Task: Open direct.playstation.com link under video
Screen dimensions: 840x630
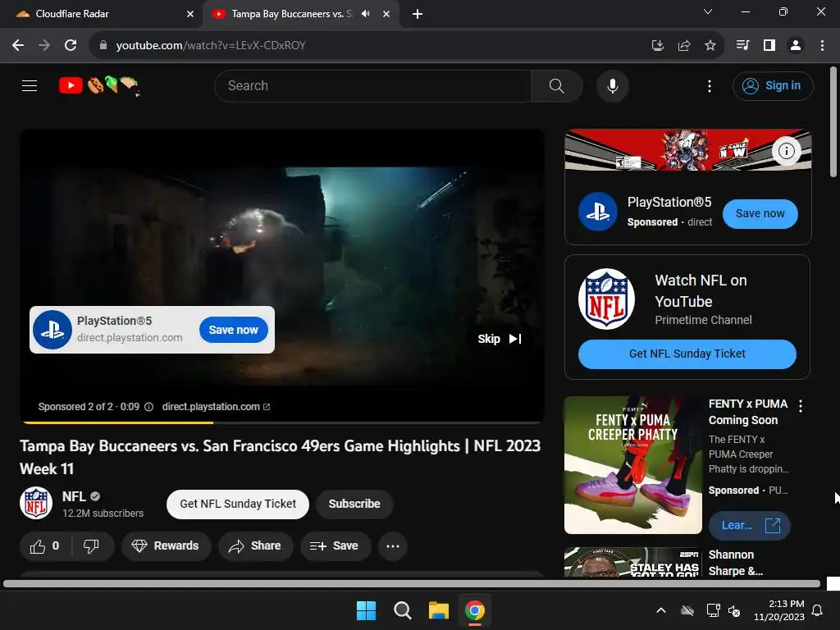Action: click(216, 407)
